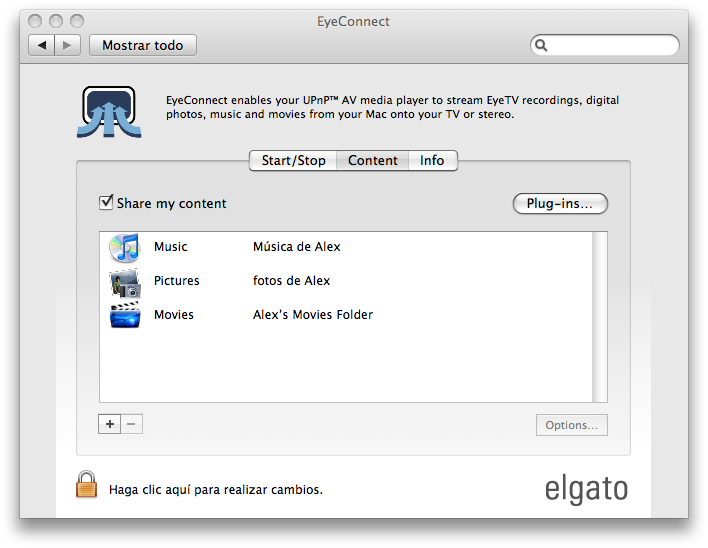
Task: Click the magnifier icon in search field
Action: tap(541, 45)
